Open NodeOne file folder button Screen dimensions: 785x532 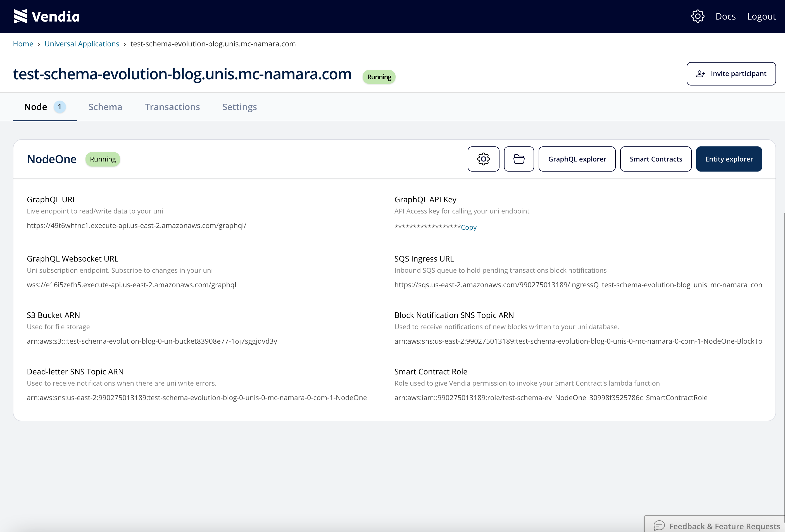(x=518, y=159)
